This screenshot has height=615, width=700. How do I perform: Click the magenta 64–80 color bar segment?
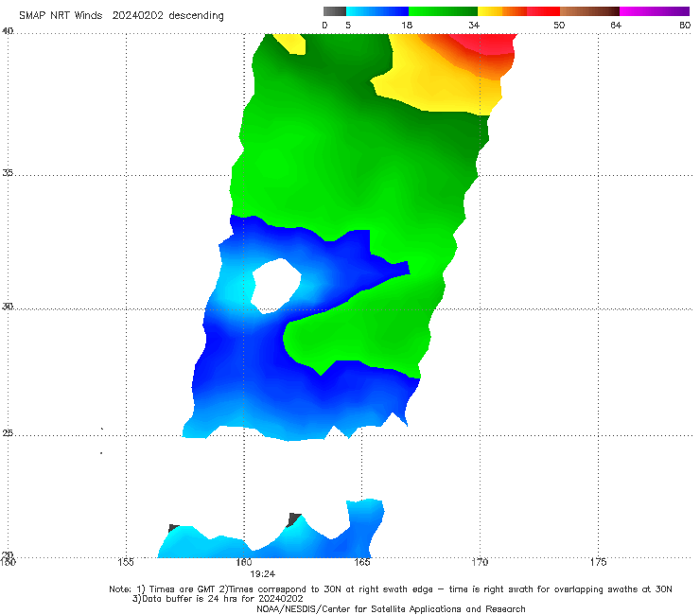click(655, 11)
